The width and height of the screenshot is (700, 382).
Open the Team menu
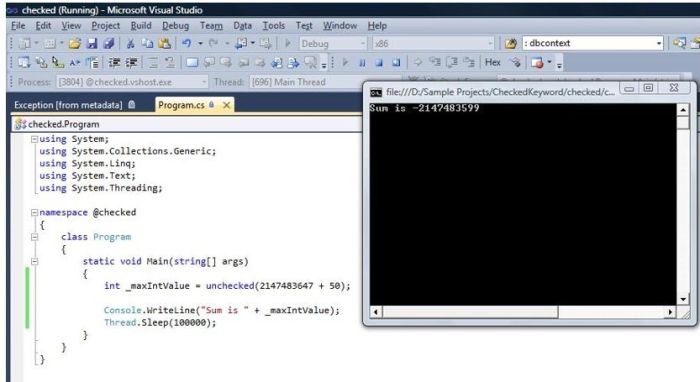click(211, 26)
